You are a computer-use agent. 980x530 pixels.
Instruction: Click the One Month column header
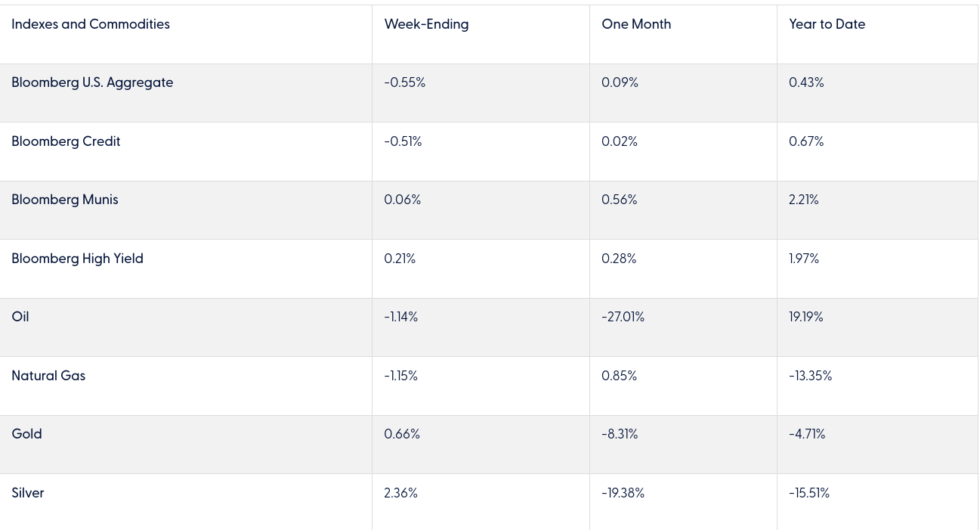[636, 24]
